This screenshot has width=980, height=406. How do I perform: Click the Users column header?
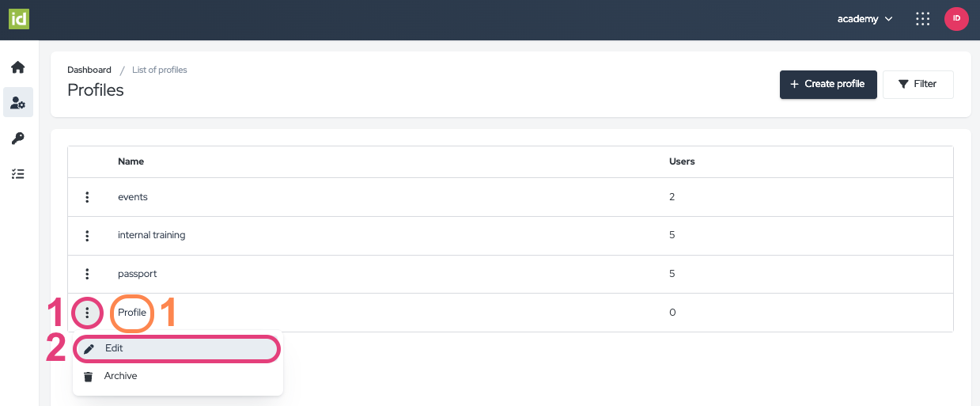[682, 161]
